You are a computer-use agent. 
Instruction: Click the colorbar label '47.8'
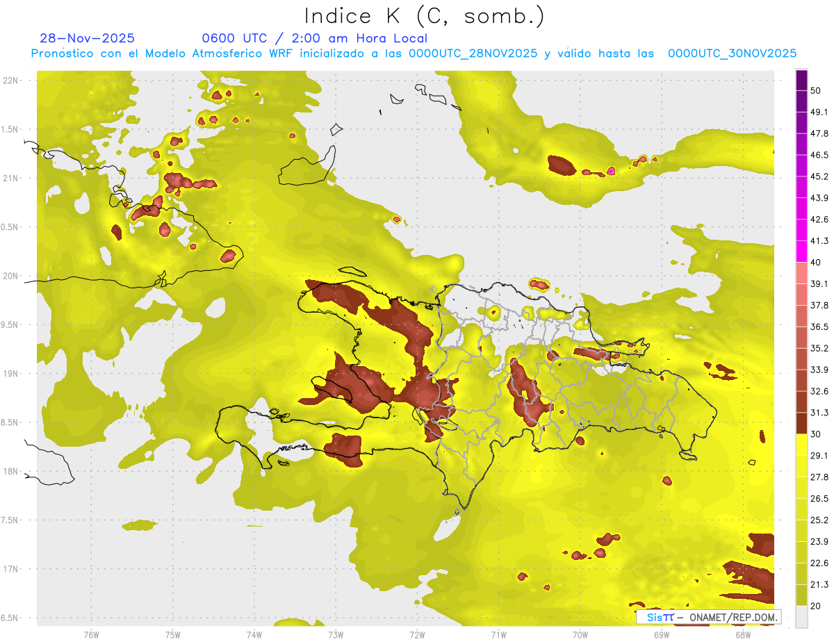coord(819,133)
